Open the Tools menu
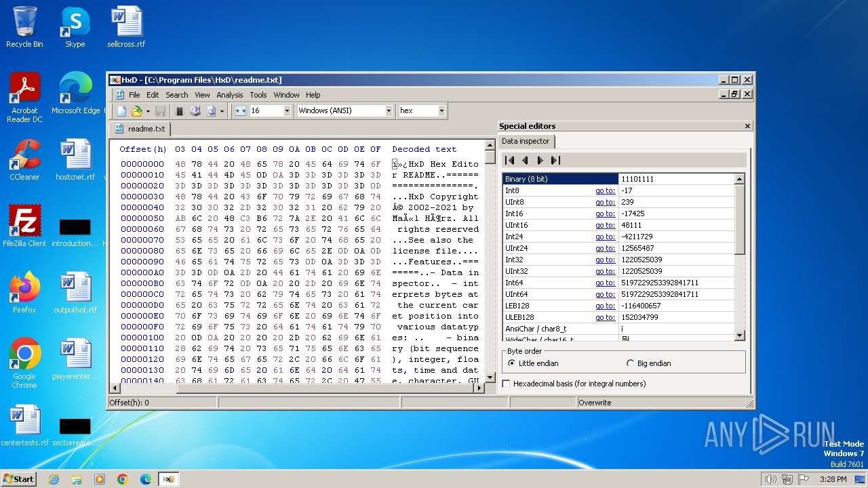The image size is (868, 488). [258, 95]
